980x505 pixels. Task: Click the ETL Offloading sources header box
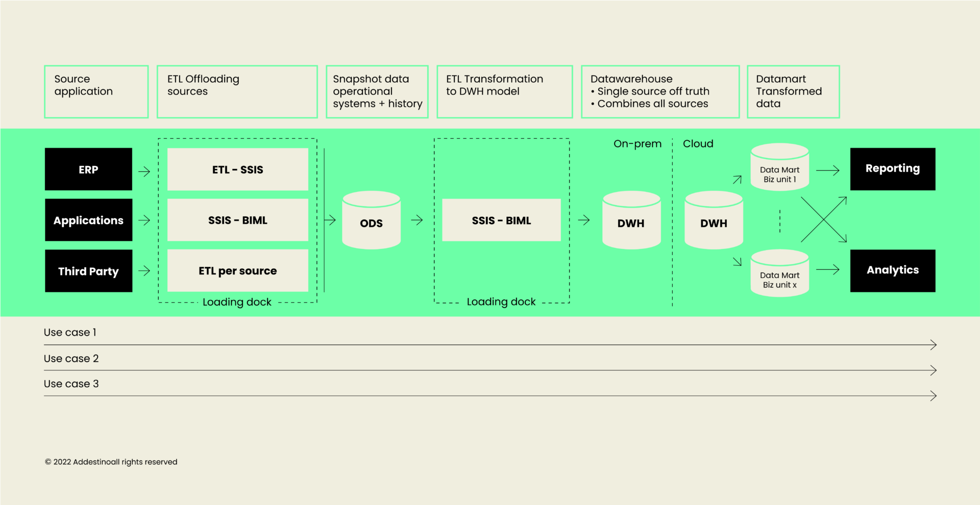[x=237, y=92]
